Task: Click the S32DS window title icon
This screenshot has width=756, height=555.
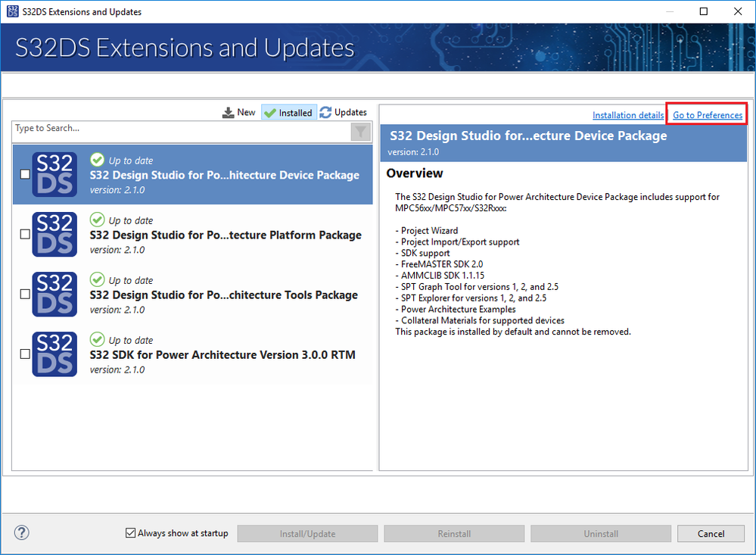Action: [x=13, y=11]
